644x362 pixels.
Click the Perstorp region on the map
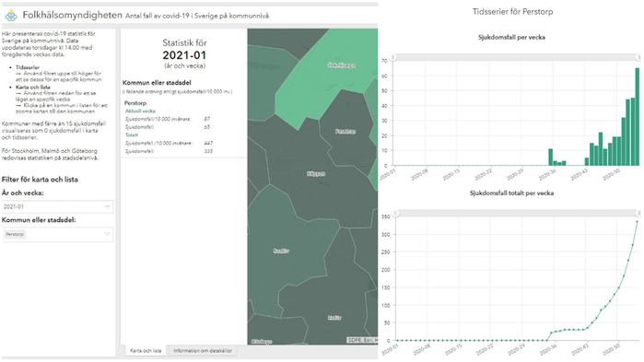[x=345, y=132]
